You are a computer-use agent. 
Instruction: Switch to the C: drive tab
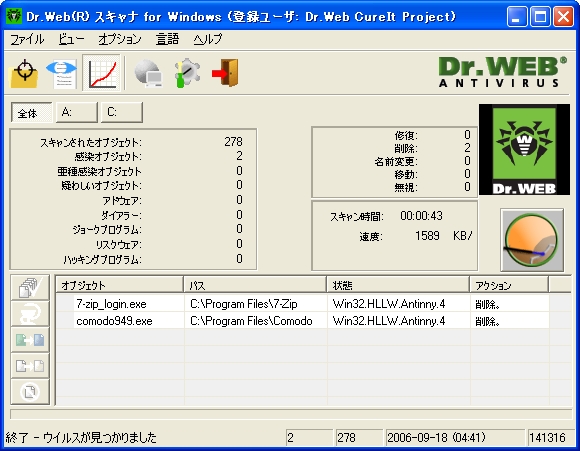pyautogui.click(x=122, y=112)
